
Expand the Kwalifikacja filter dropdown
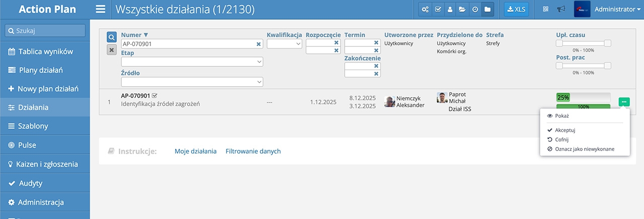[284, 44]
